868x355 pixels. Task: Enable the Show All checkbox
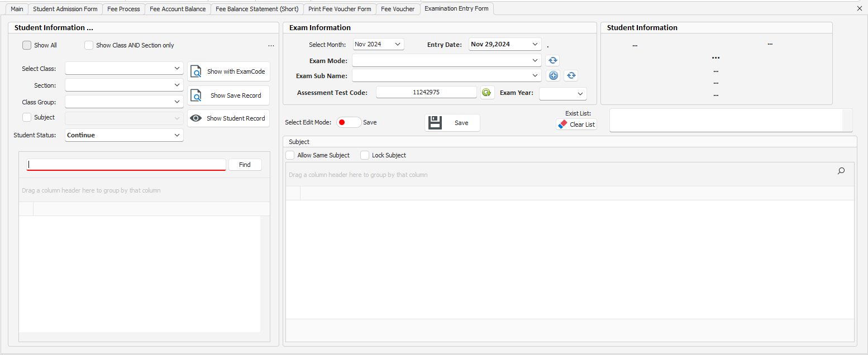27,45
